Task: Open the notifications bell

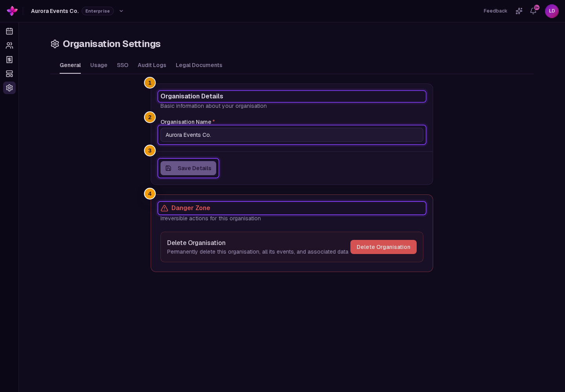Action: [x=533, y=11]
